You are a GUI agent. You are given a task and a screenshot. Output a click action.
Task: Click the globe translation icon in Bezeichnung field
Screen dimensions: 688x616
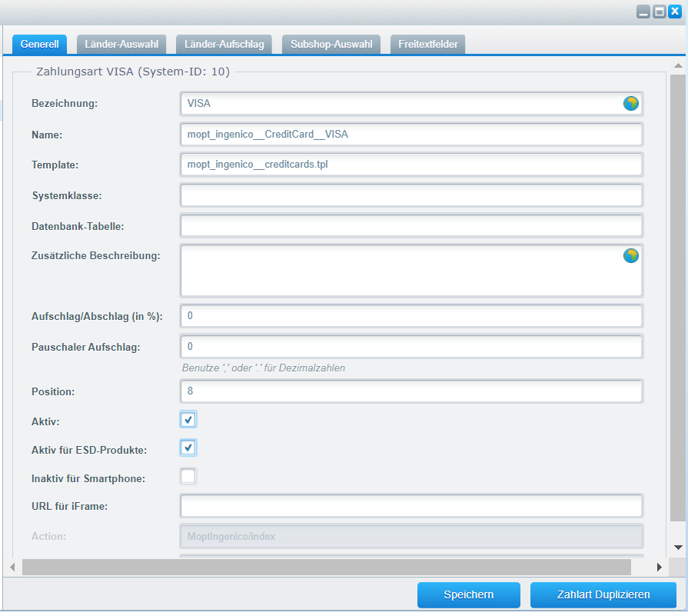click(x=631, y=104)
